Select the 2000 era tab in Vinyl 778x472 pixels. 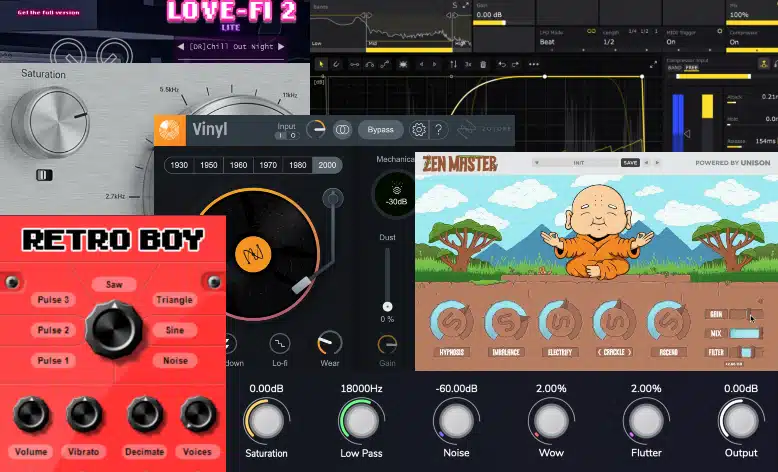coord(327,165)
